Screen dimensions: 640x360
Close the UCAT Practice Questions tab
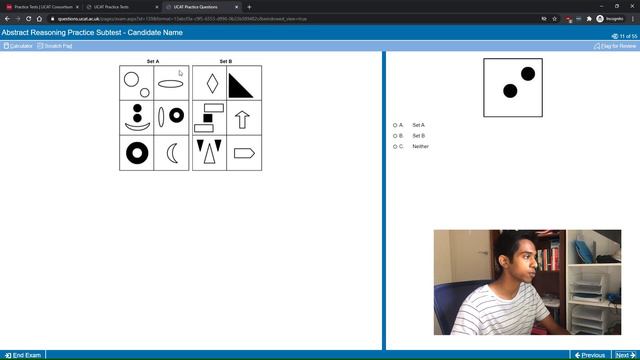pos(236,7)
